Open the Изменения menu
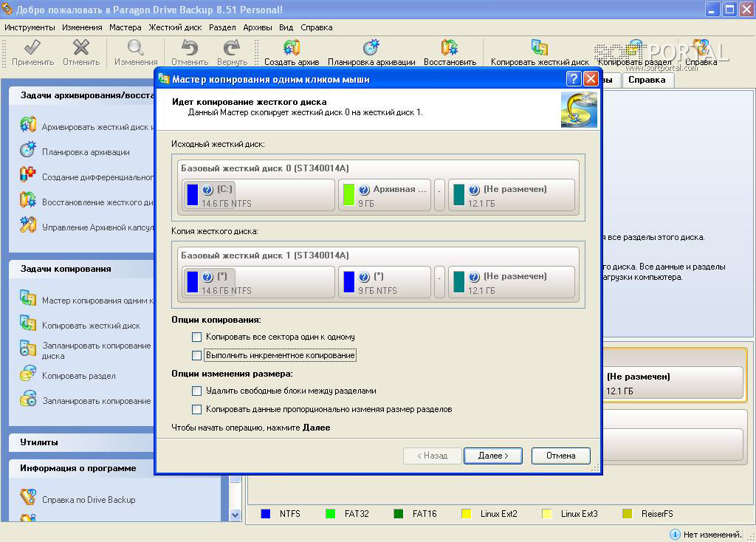 (82, 27)
